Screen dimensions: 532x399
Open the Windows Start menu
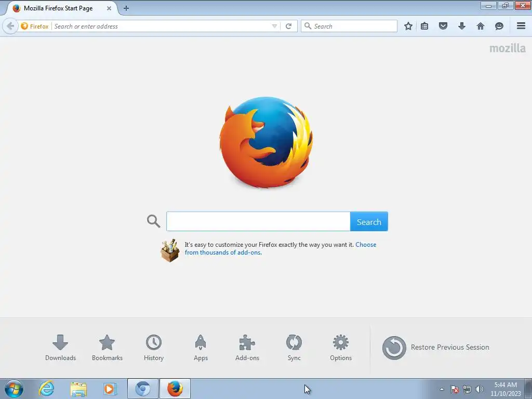pyautogui.click(x=14, y=389)
